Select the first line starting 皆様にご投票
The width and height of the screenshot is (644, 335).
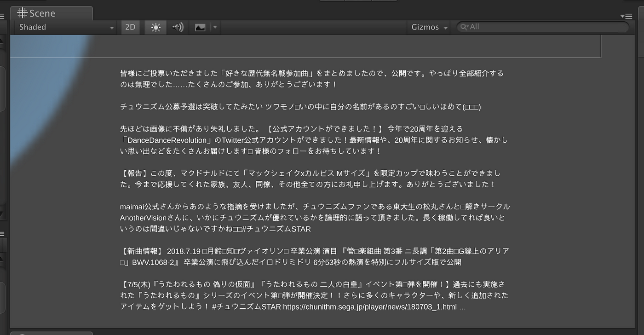pyautogui.click(x=312, y=73)
